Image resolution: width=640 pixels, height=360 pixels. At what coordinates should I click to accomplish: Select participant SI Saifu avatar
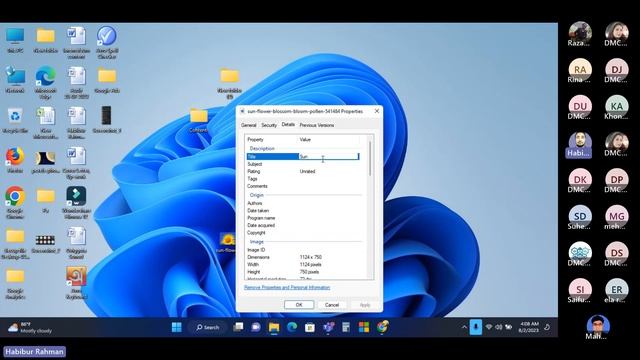tap(580, 291)
